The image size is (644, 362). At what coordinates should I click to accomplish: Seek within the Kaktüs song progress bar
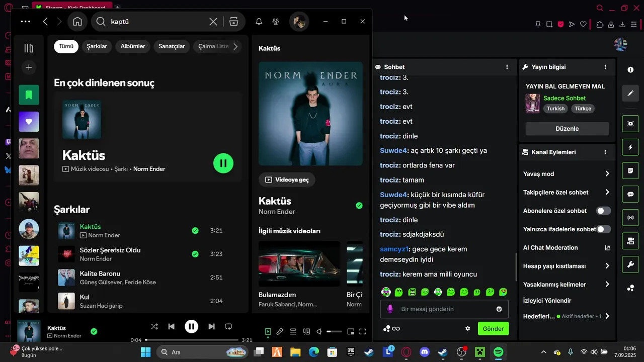tap(192, 340)
